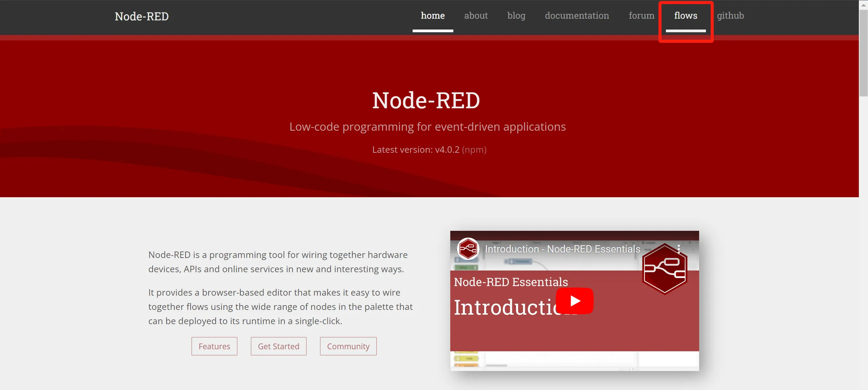Click the video title Introduction - Node-RED Essentials

click(562, 249)
